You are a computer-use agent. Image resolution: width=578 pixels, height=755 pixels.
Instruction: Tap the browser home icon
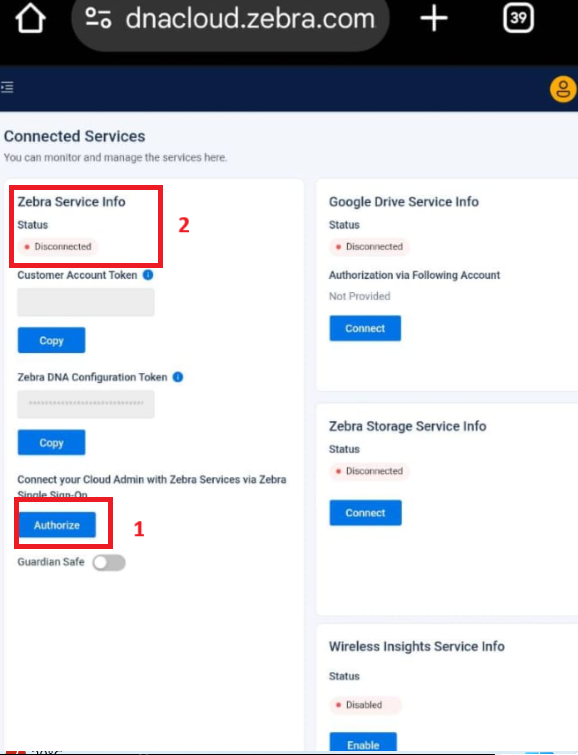point(30,18)
